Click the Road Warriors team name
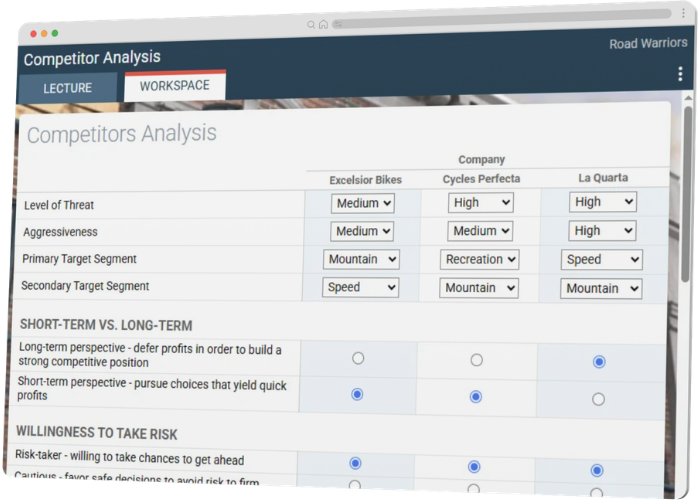700x500 pixels. coord(648,43)
